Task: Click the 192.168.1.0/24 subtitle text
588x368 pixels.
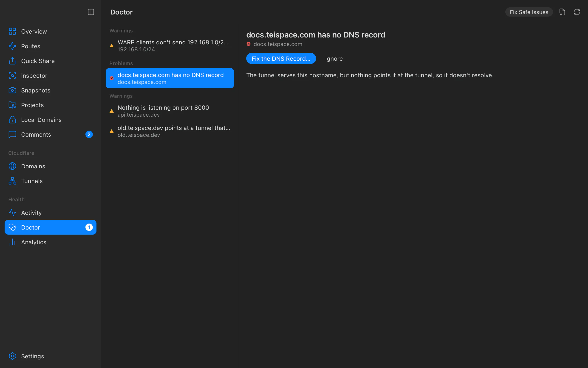Action: point(136,49)
